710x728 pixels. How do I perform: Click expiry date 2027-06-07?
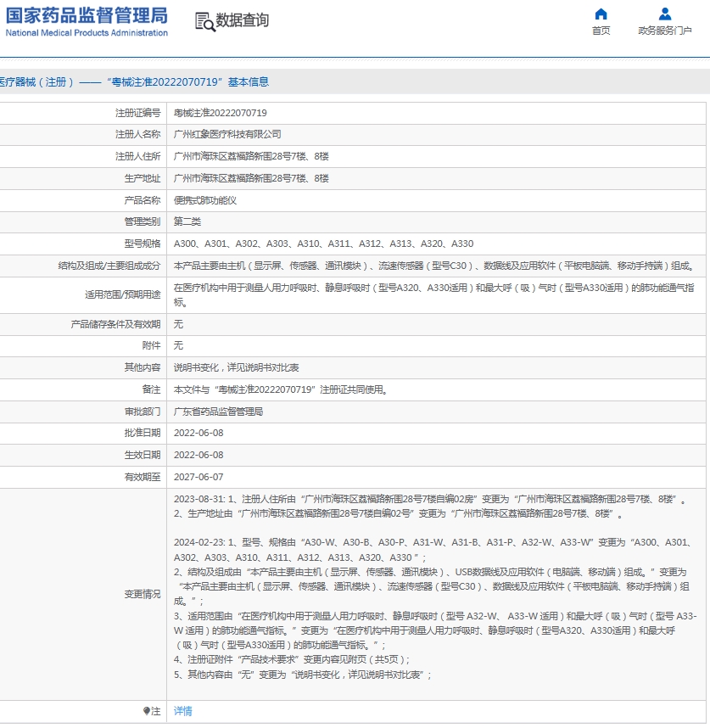tap(198, 477)
